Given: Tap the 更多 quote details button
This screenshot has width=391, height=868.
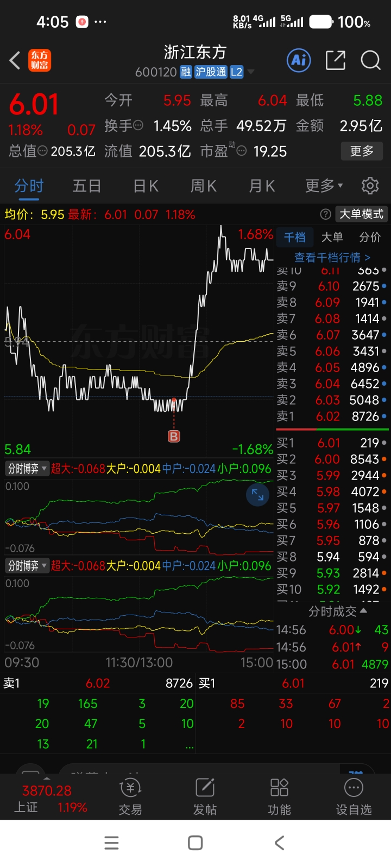Looking at the screenshot, I should pyautogui.click(x=362, y=151).
